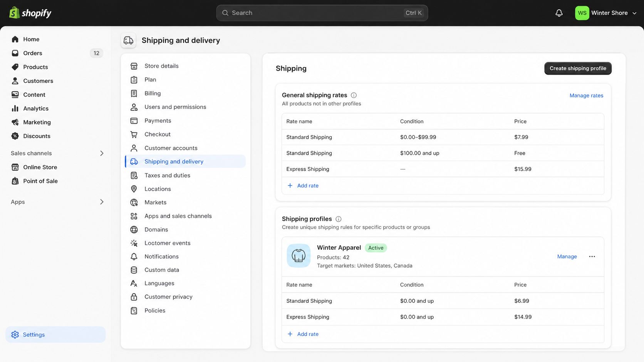Click the Shipping profiles info icon
This screenshot has width=644, height=362.
coord(338,219)
